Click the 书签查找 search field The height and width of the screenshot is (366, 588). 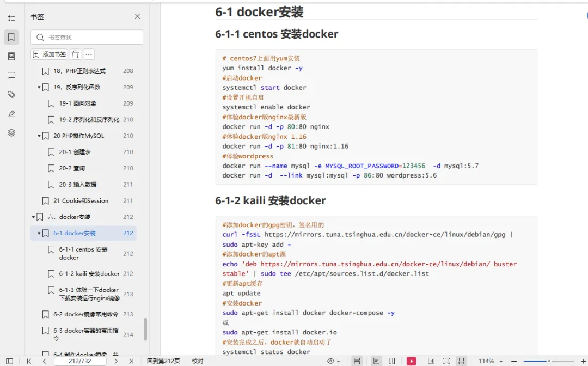point(87,37)
